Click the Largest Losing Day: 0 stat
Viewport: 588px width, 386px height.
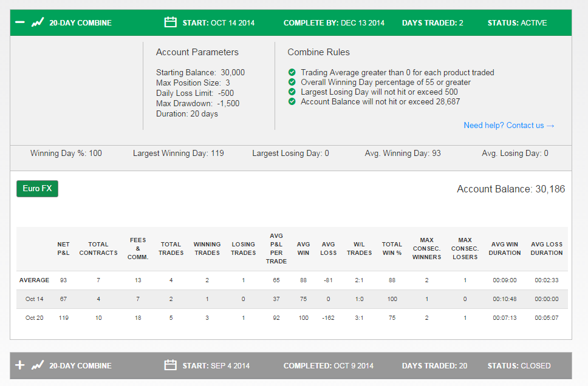(290, 154)
